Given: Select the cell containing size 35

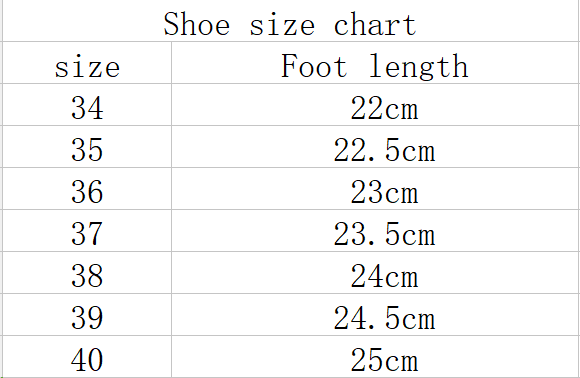Looking at the screenshot, I should coord(87,146).
